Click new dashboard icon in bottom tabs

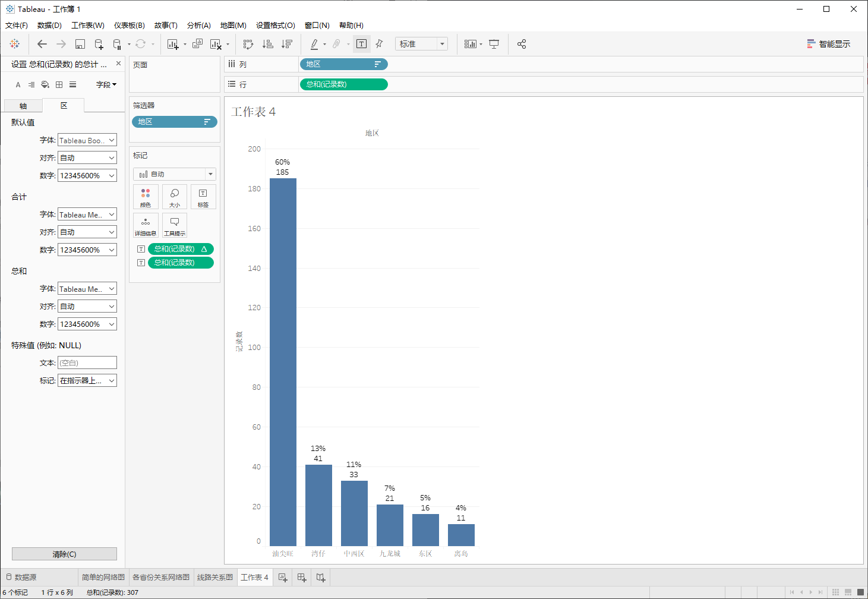(302, 578)
